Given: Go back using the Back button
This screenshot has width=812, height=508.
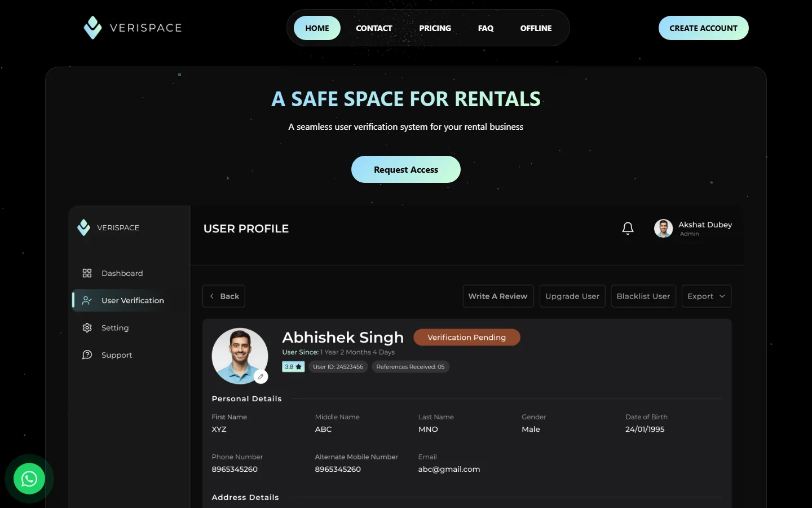Looking at the screenshot, I should click(224, 296).
